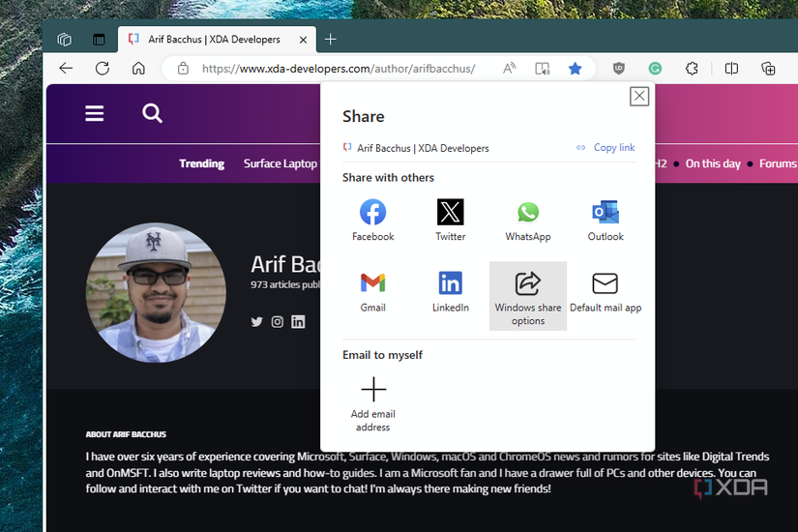798x532 pixels.
Task: Share page via Gmail
Action: pyautogui.click(x=373, y=292)
